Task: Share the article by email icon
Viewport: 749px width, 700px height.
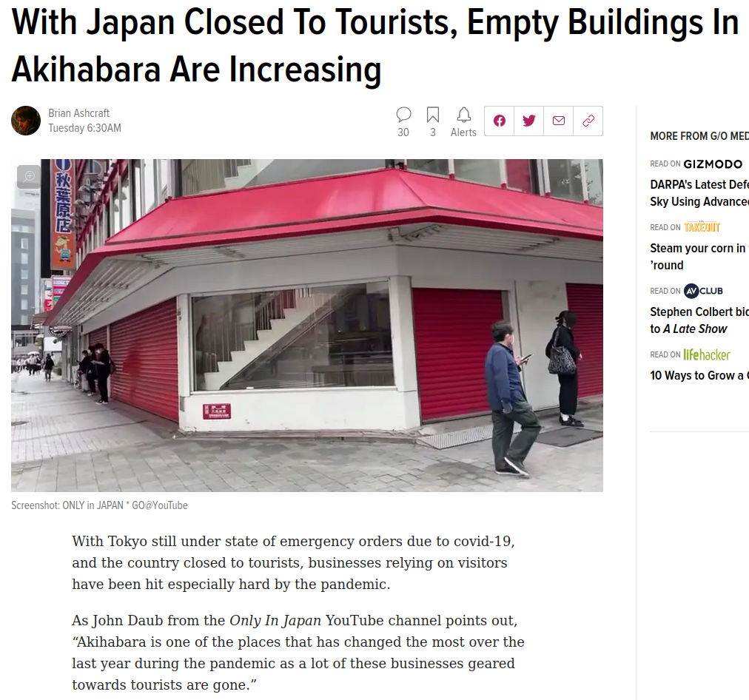Action: tap(558, 121)
